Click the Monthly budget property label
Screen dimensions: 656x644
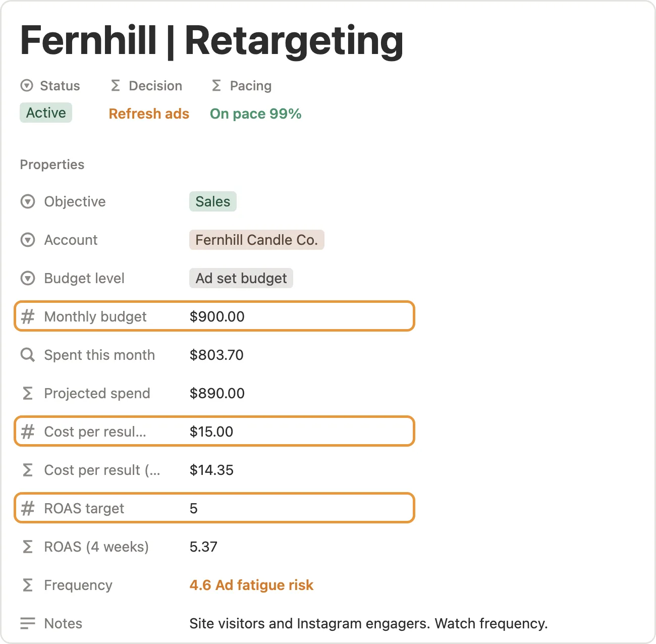point(95,317)
